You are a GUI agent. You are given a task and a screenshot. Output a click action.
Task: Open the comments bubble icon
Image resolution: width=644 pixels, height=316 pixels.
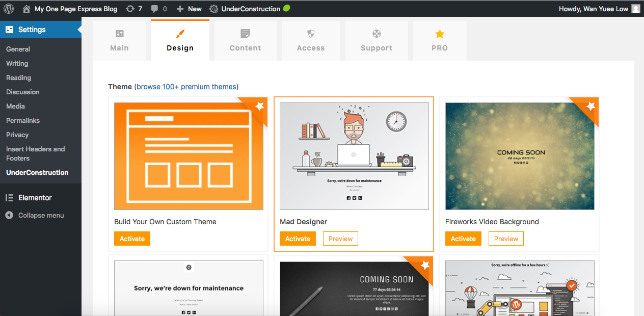click(154, 9)
